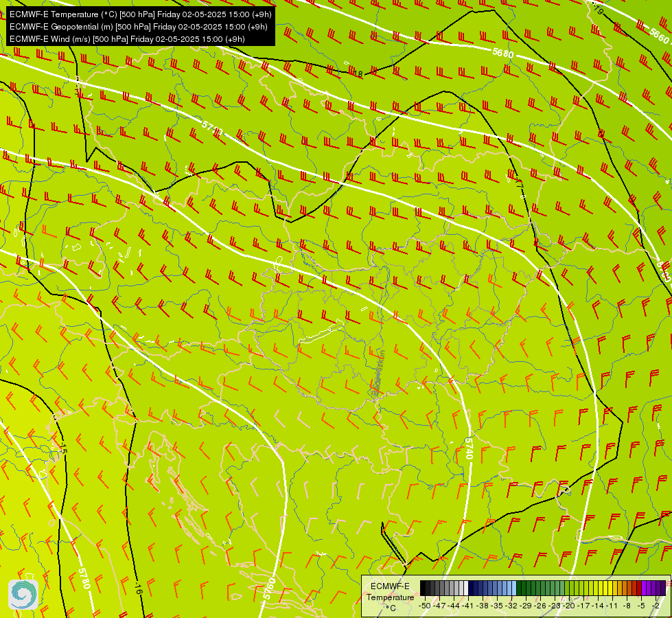Select the ECMWF-E Temperature 500 hPa title line
Viewport: 672px width, 618px height.
point(141,14)
